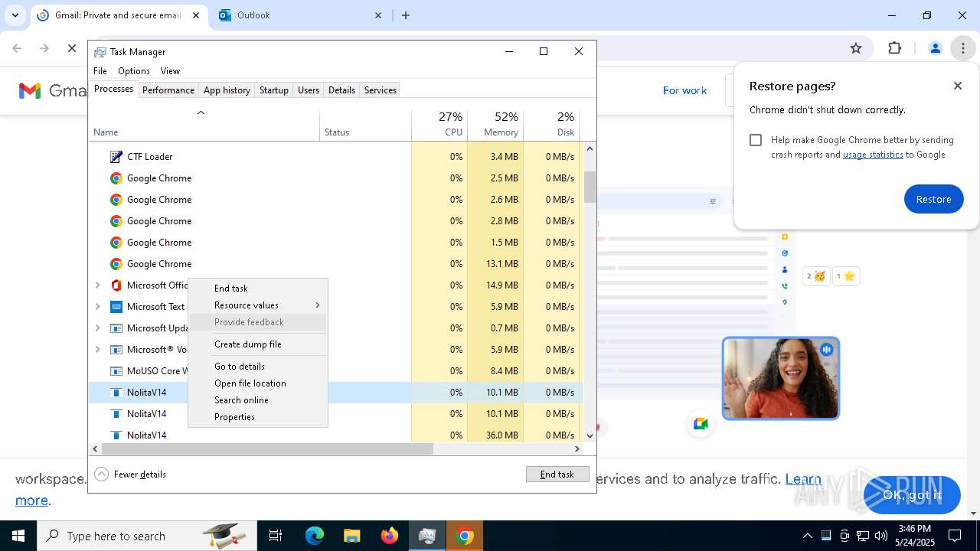
Task: Sort processes by the CPU column
Action: pos(439,125)
